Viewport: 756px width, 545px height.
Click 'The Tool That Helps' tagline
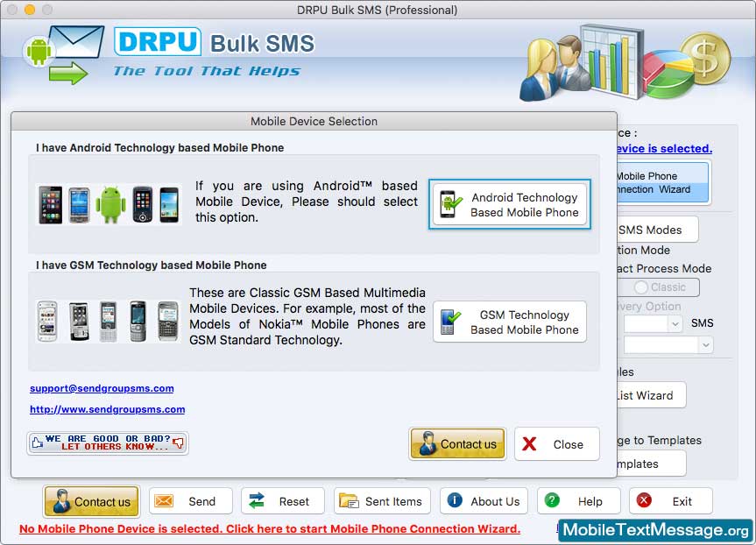pos(207,71)
